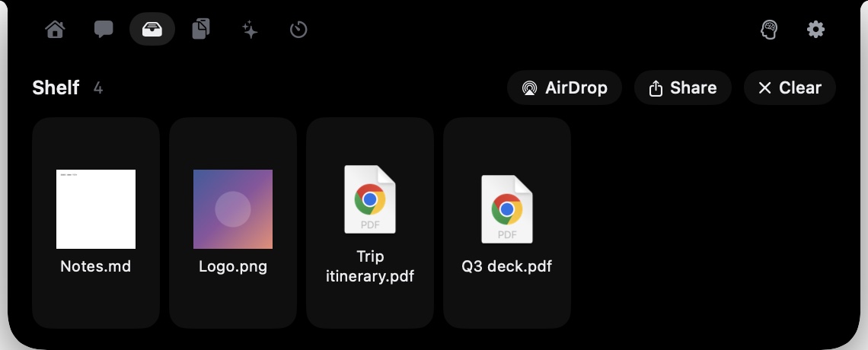Click the Logo.png file name

[x=232, y=266]
